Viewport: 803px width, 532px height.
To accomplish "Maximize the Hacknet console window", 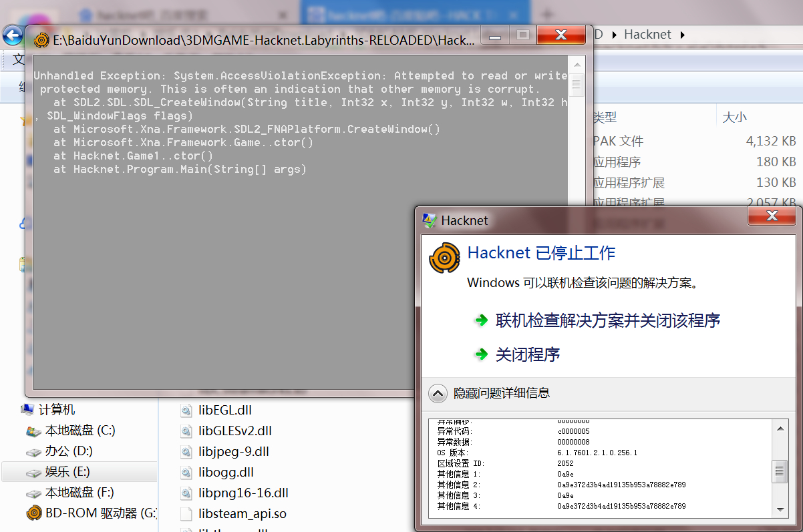I will 524,35.
